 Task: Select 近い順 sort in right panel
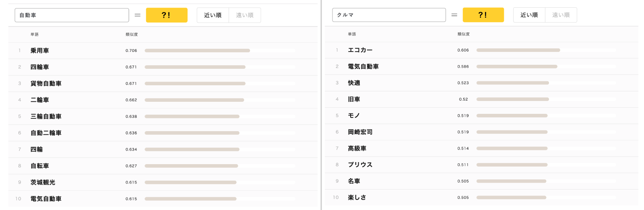click(x=529, y=15)
